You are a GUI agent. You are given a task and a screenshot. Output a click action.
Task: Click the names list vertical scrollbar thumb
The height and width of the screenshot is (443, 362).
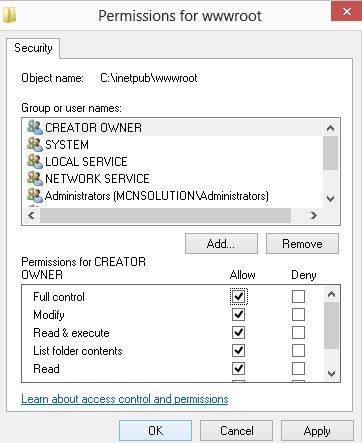click(x=330, y=153)
